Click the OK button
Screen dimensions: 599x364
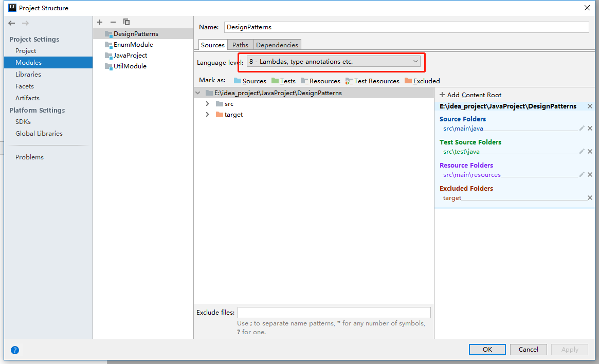tap(486, 349)
